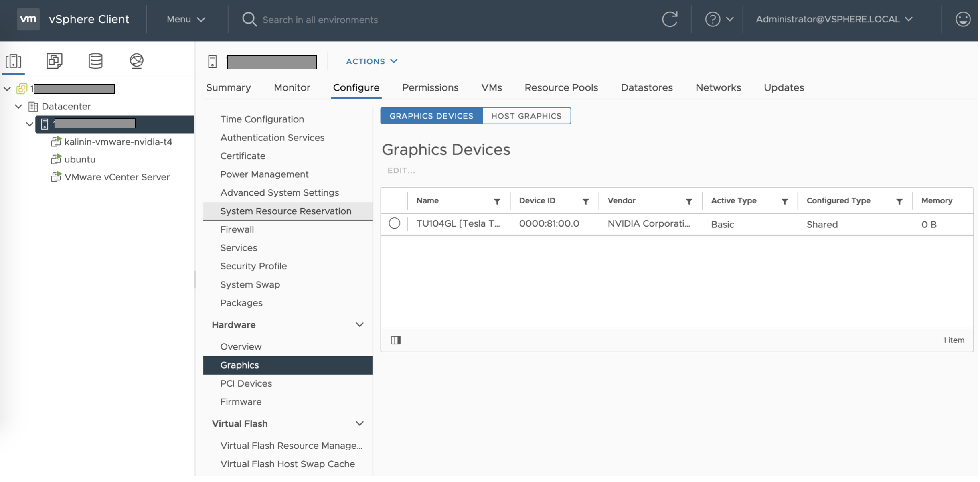
Task: Switch to VMs and Templates view icon
Action: click(x=55, y=61)
